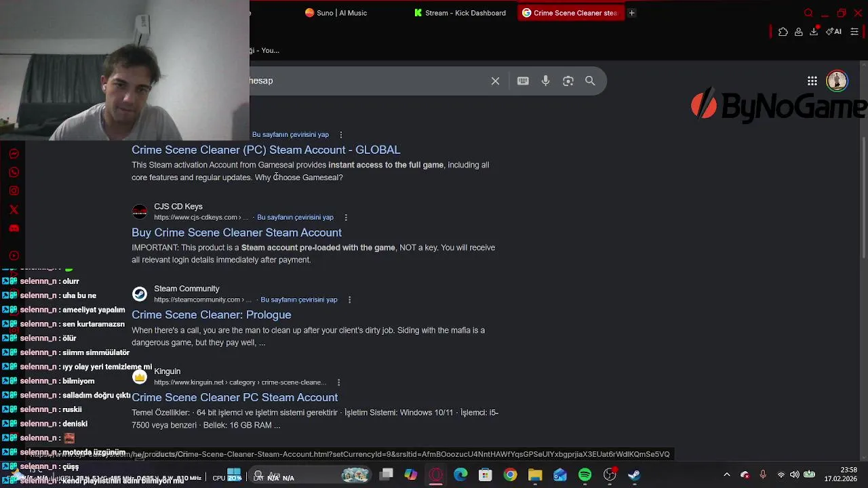Open Task View on the taskbar
This screenshot has width=868, height=488.
(x=387, y=474)
